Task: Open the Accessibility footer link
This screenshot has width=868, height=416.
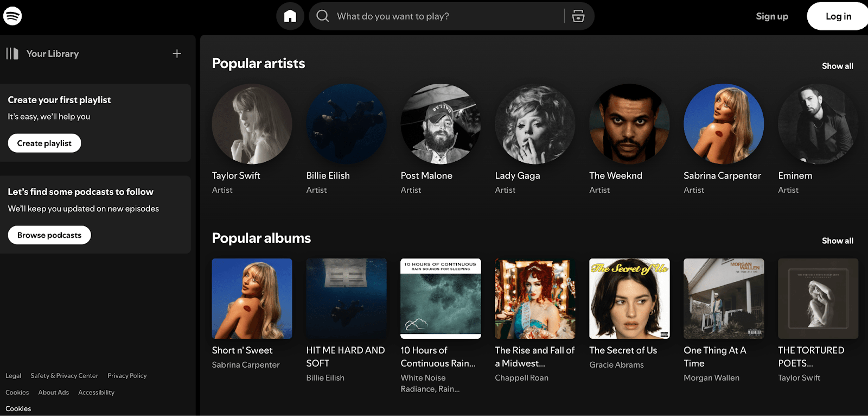Action: (x=96, y=393)
